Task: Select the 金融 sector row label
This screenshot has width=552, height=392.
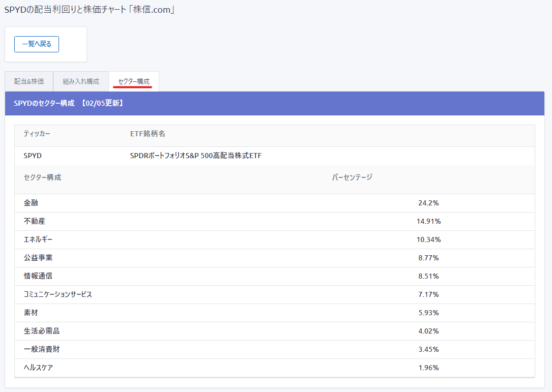Action: [x=31, y=203]
